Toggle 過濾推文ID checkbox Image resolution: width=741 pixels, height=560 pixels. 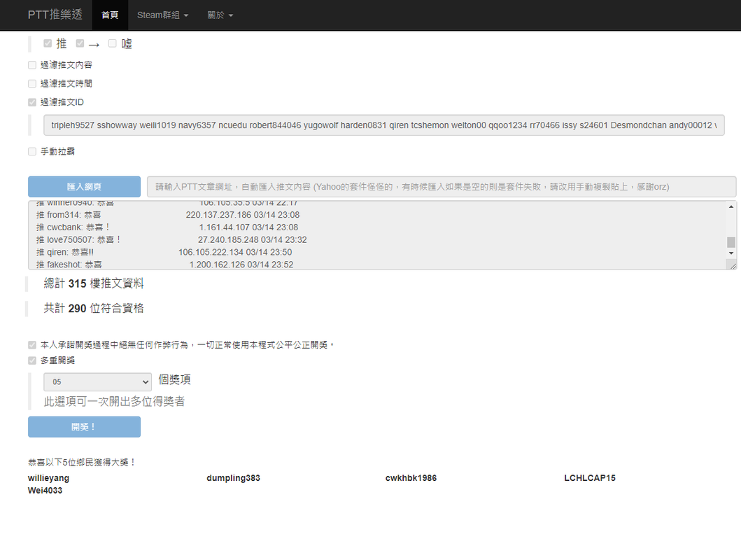(x=32, y=102)
